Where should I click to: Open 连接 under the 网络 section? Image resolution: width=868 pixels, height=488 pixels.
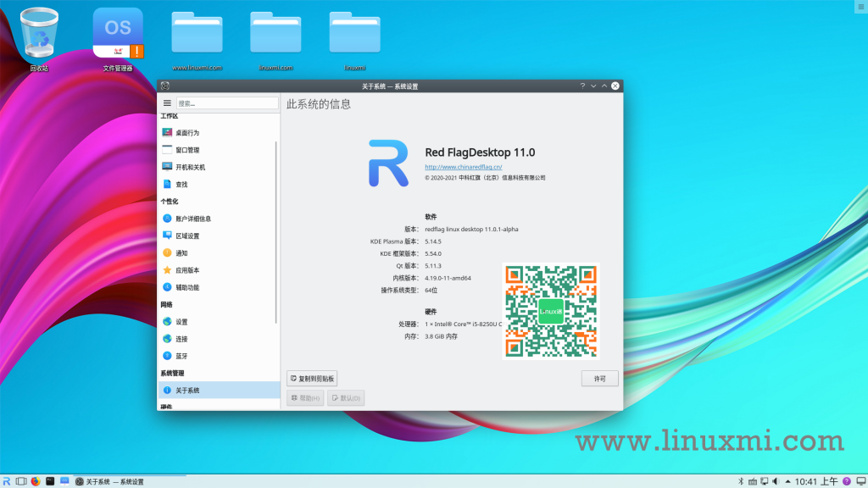[219, 339]
